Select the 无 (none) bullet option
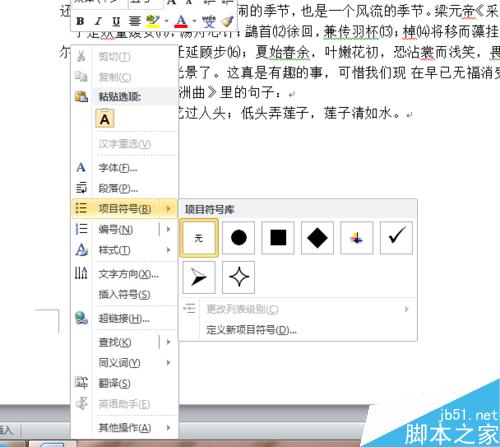 point(199,238)
